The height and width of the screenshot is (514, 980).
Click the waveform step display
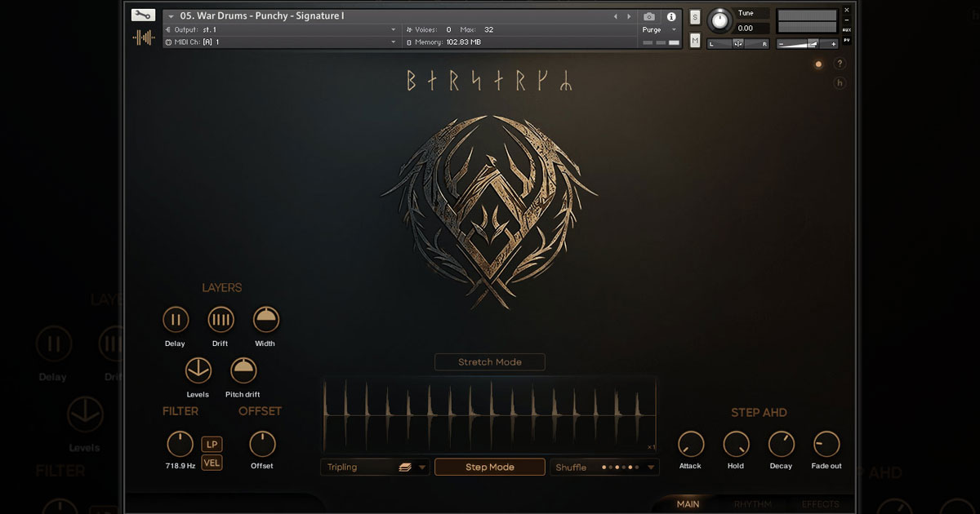coord(490,415)
